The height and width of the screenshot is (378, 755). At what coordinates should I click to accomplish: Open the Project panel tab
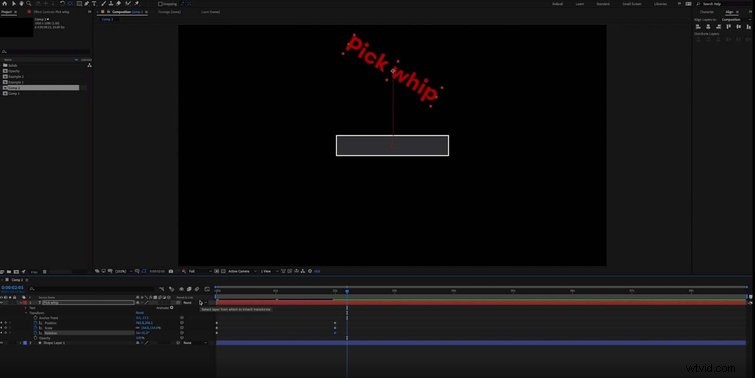tap(6, 12)
